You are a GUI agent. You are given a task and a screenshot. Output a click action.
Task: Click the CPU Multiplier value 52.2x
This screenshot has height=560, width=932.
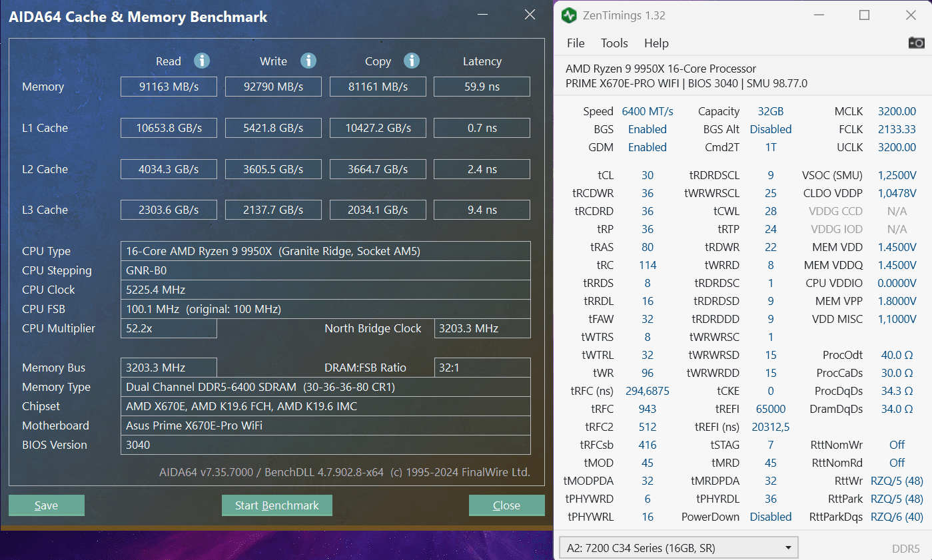click(x=169, y=328)
